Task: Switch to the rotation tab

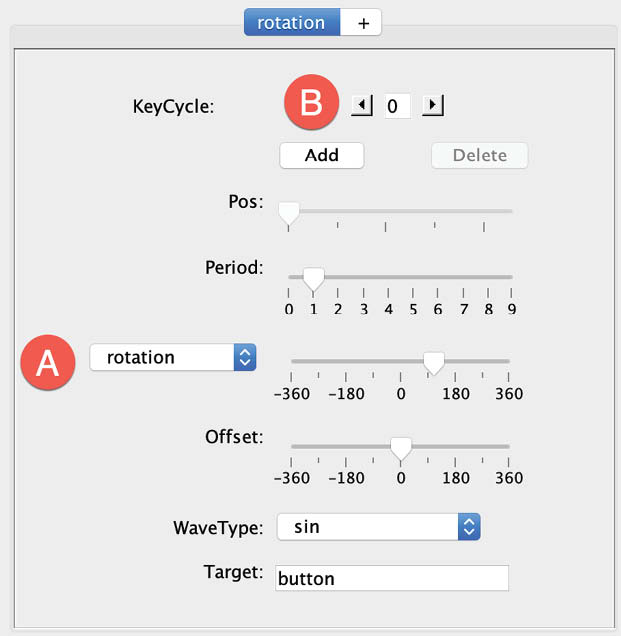Action: [292, 23]
